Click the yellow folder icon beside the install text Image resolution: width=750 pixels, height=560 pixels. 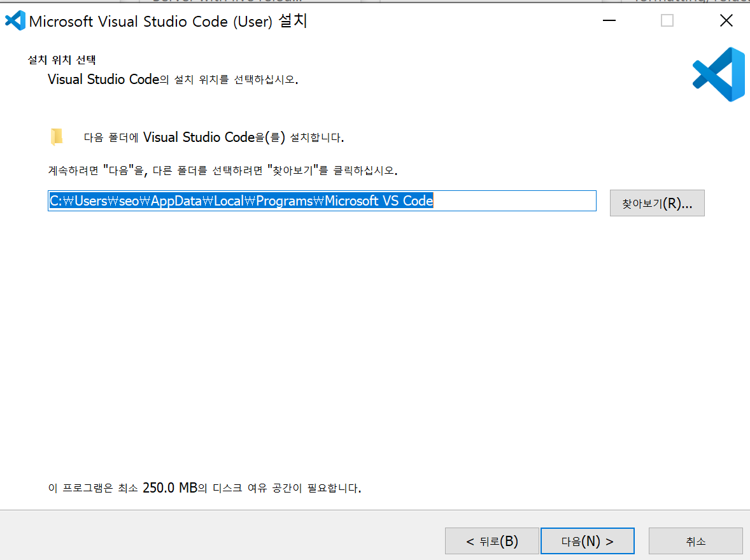coord(57,136)
